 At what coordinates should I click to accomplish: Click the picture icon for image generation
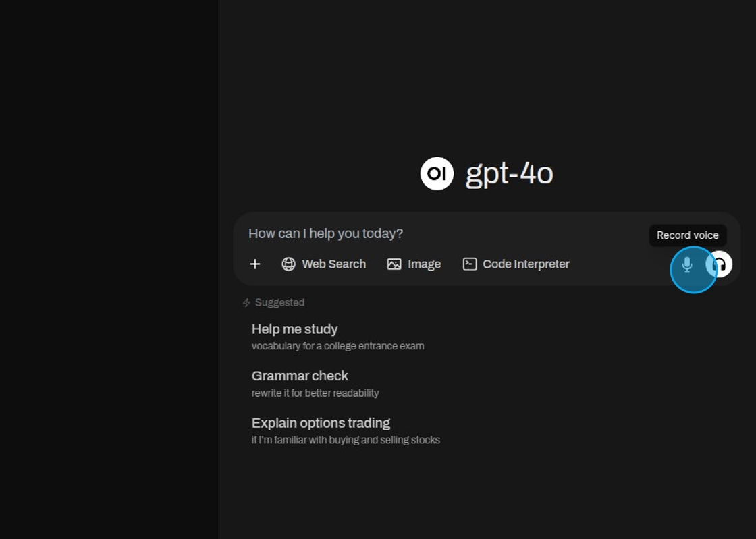[394, 264]
